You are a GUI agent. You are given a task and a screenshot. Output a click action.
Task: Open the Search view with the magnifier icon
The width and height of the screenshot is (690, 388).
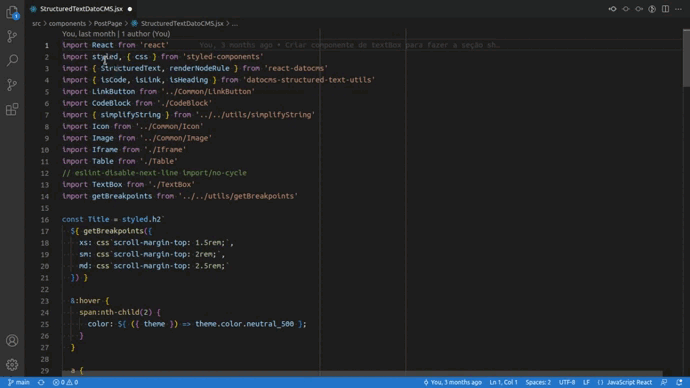point(12,60)
